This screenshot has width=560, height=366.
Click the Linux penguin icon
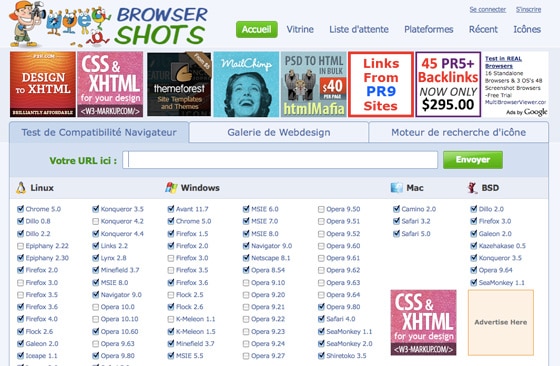pos(21,187)
